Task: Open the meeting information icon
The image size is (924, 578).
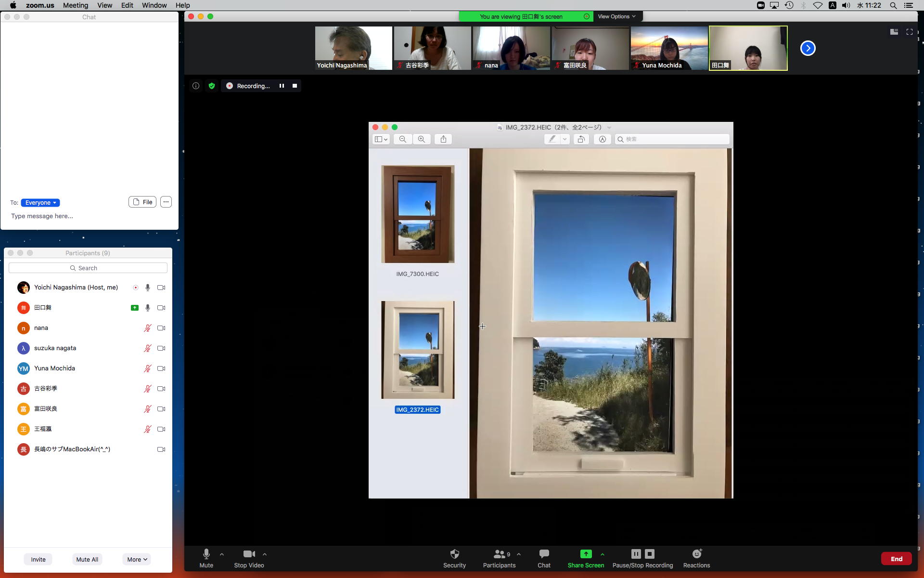Action: pos(196,86)
